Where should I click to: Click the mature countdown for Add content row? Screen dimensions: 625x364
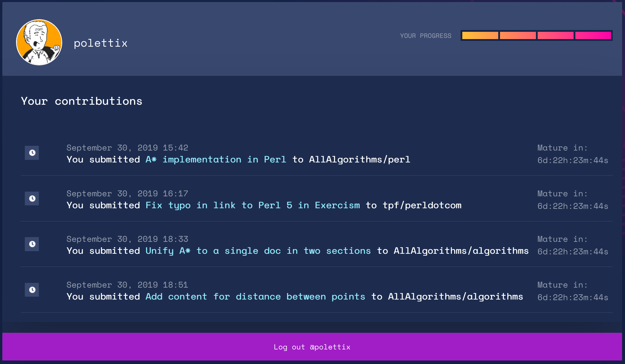573,297
